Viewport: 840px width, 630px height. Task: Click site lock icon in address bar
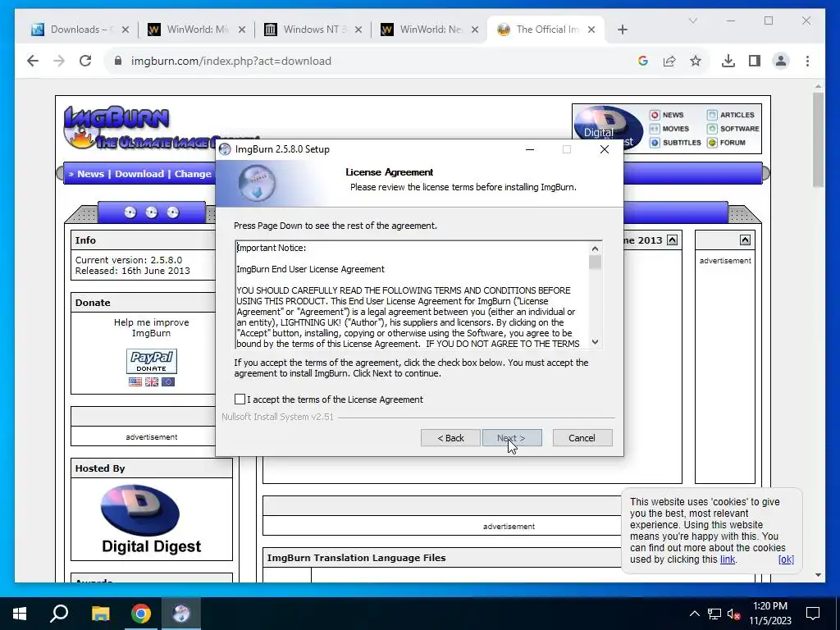(118, 61)
